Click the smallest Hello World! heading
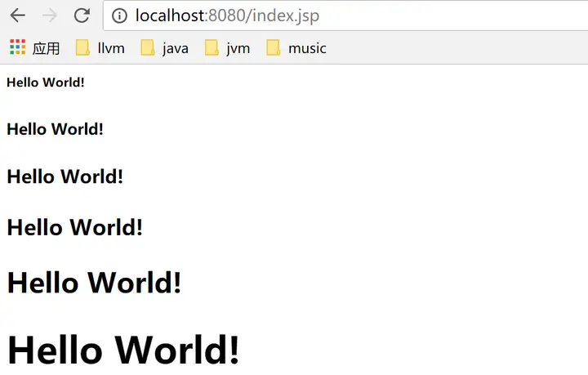This screenshot has width=588, height=375. point(46,83)
